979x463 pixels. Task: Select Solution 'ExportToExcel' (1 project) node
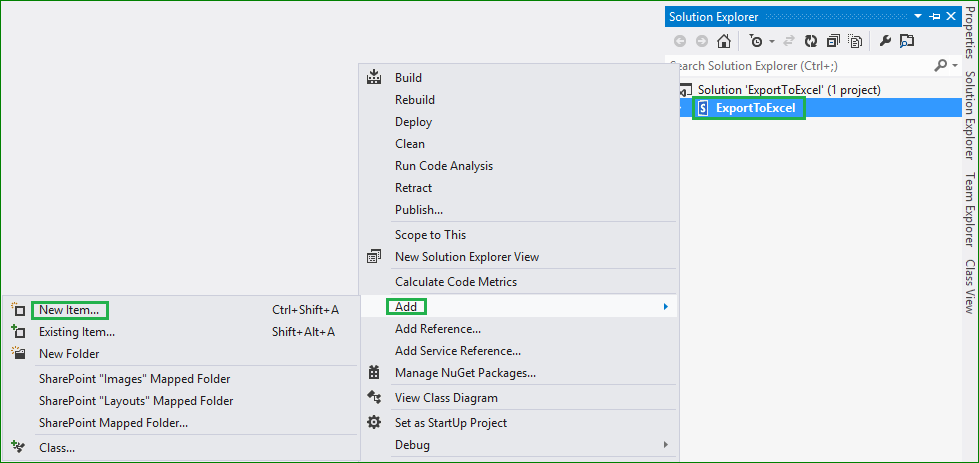[x=789, y=90]
